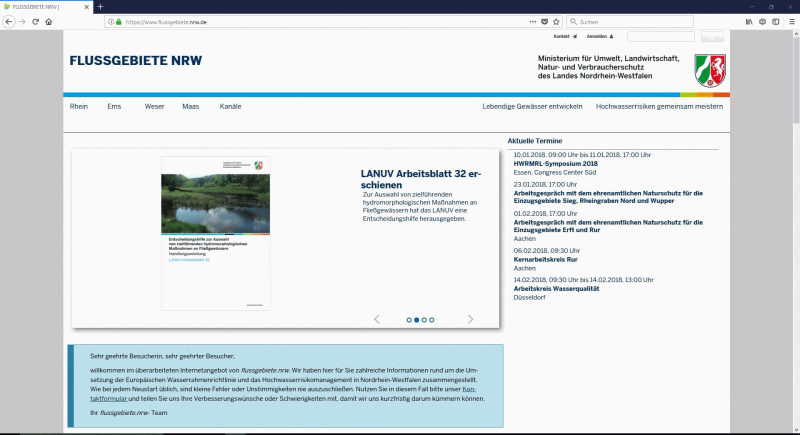Go to the browser Home page
Screen dimensions: 800x435
point(48,22)
